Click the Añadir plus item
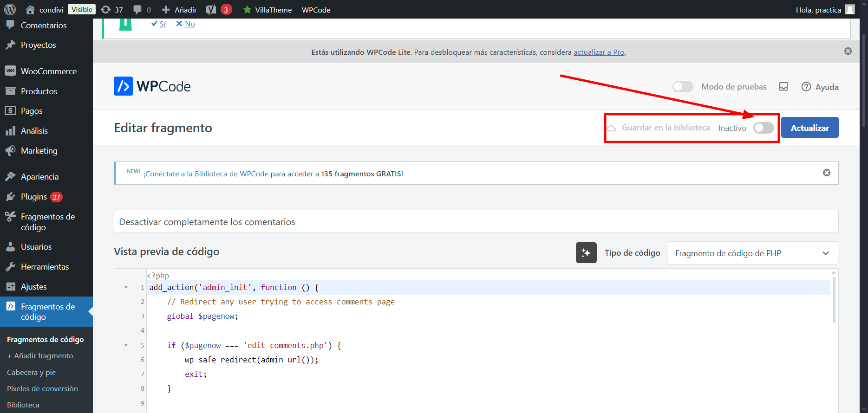 pos(179,10)
